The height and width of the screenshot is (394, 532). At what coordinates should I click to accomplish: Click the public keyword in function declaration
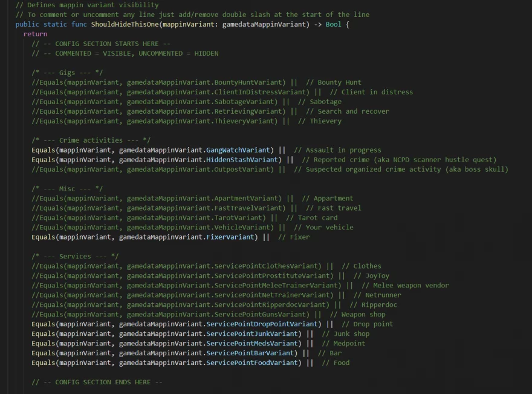pyautogui.click(x=27, y=24)
